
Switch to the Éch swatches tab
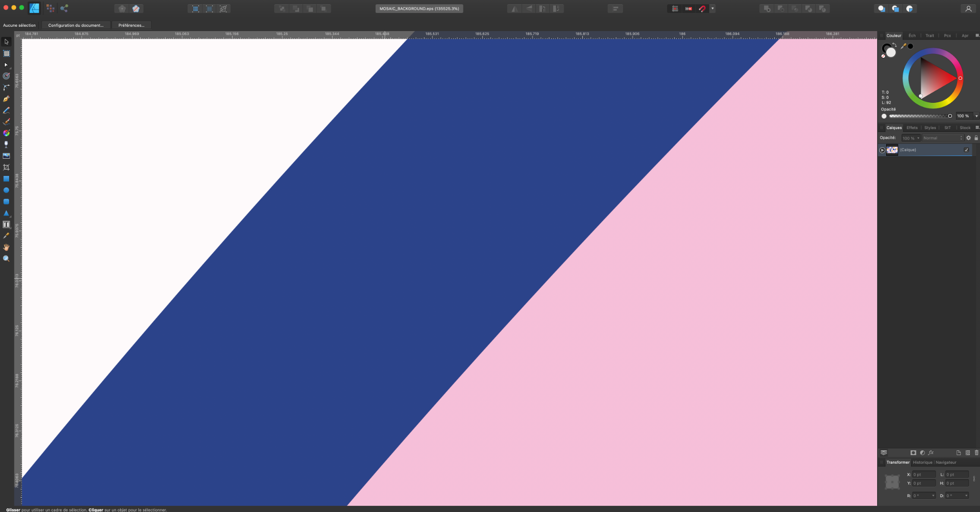pyautogui.click(x=912, y=35)
